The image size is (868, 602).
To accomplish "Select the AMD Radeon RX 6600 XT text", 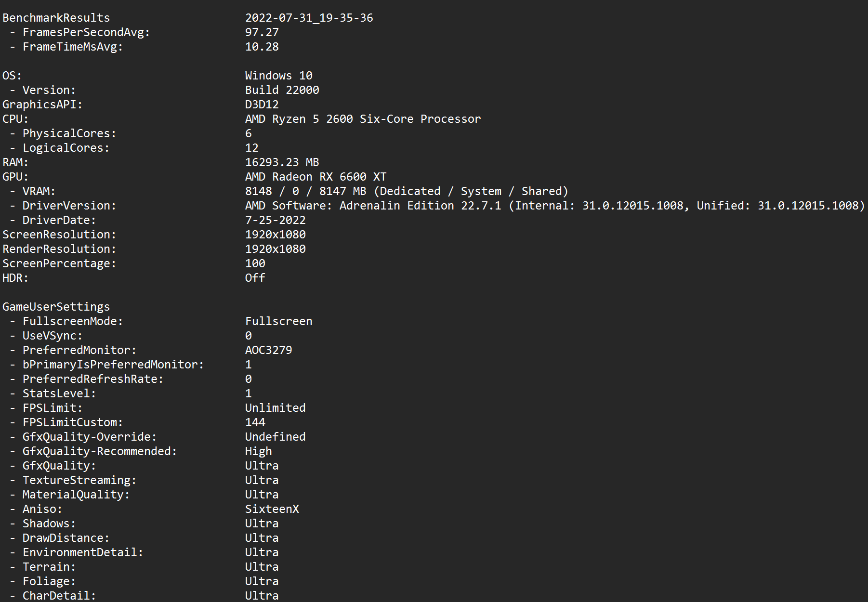I will tap(316, 177).
